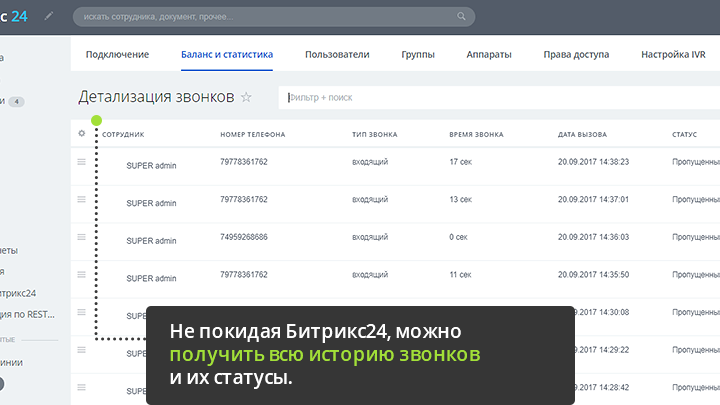
Task: Sort the table by Время звонка column
Action: coord(476,134)
